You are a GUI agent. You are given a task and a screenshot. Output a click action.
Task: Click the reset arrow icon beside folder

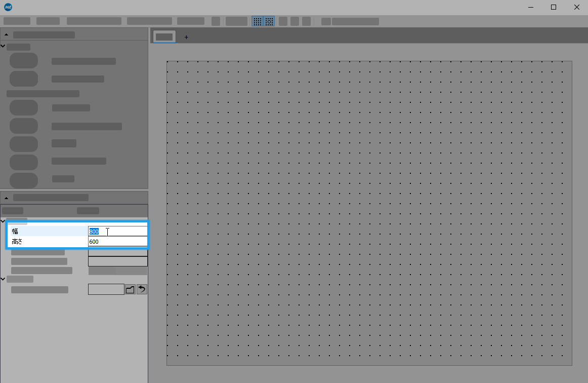point(142,289)
